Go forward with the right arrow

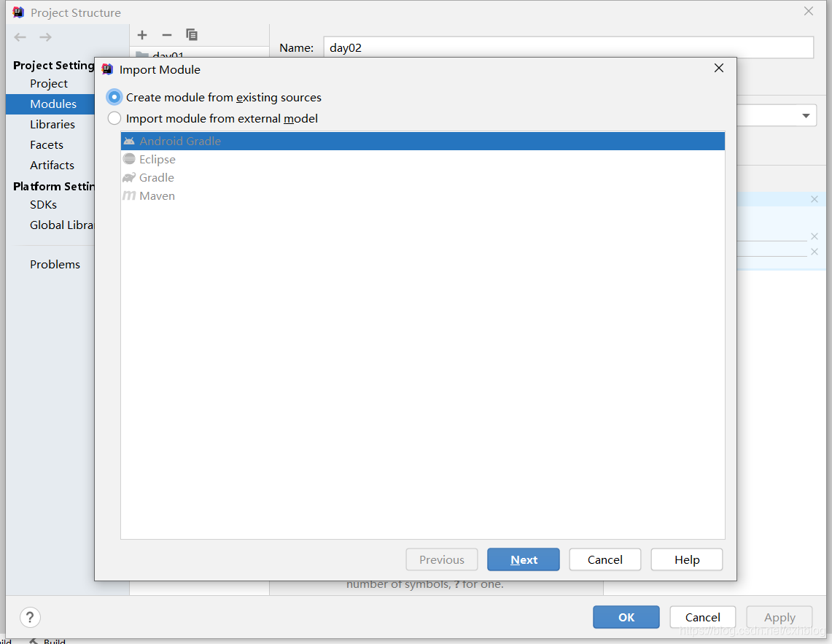46,37
